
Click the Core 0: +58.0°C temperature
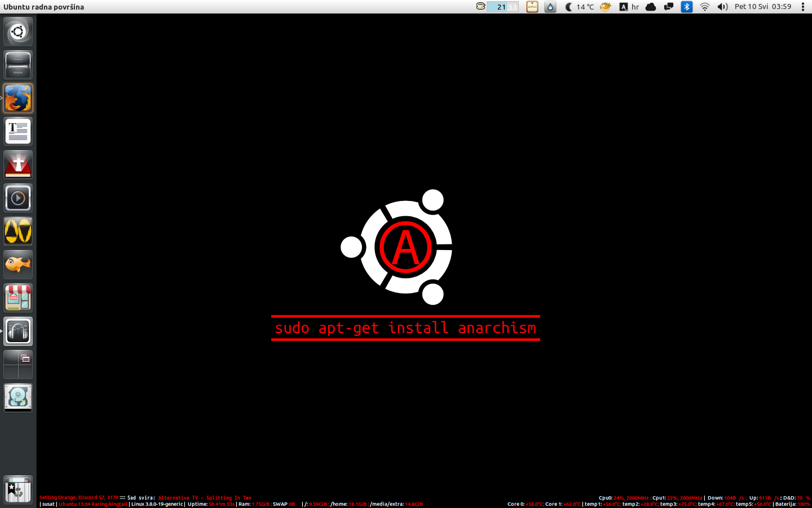525,504
